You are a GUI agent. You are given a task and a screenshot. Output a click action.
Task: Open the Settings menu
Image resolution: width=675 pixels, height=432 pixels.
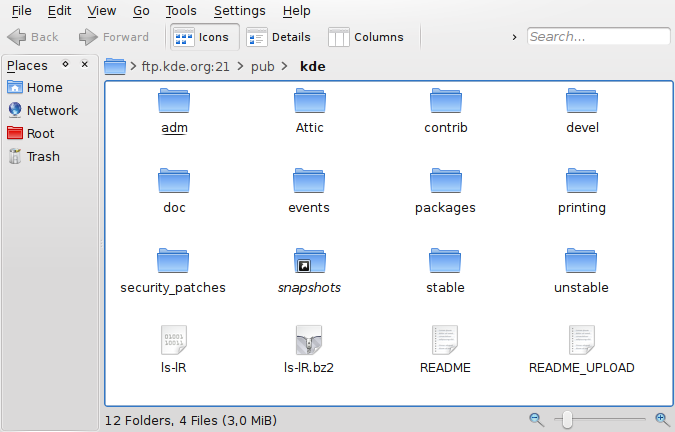(240, 11)
